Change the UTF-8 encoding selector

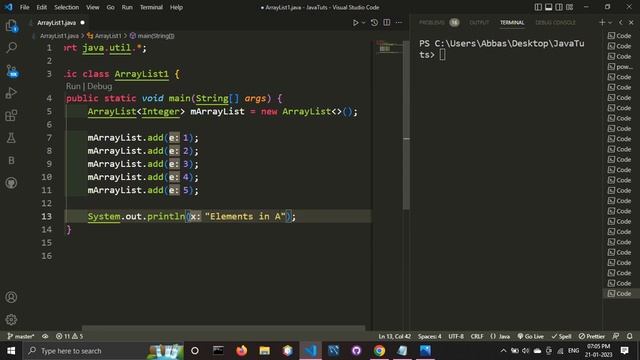[x=456, y=336]
